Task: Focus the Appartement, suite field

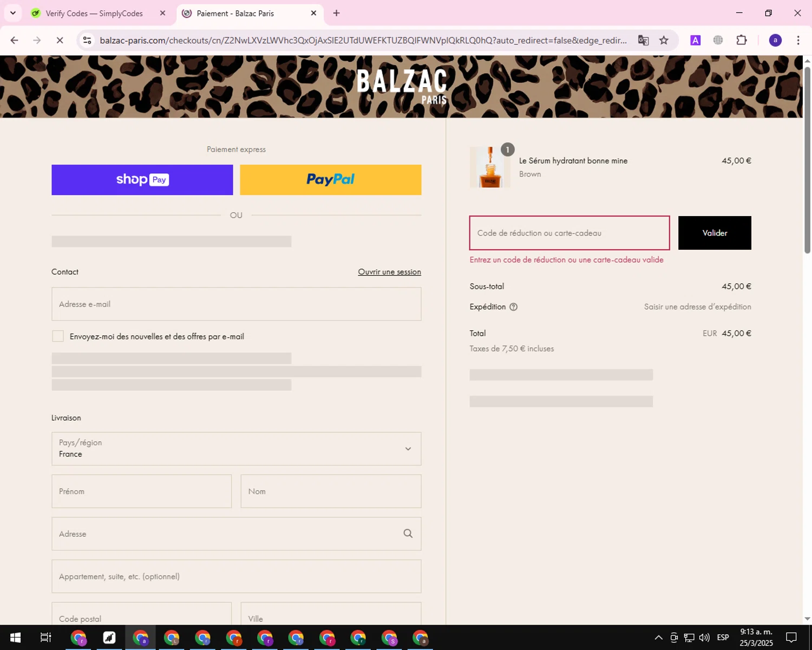Action: (236, 576)
